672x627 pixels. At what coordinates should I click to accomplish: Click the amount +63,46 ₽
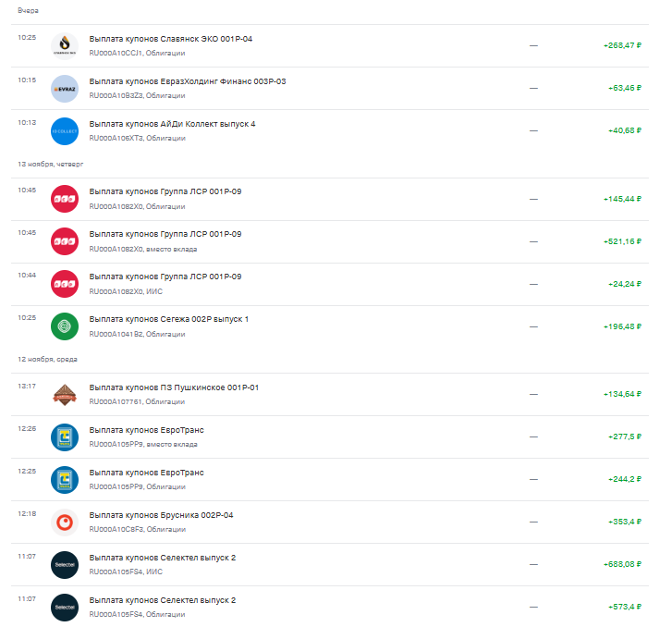point(625,88)
